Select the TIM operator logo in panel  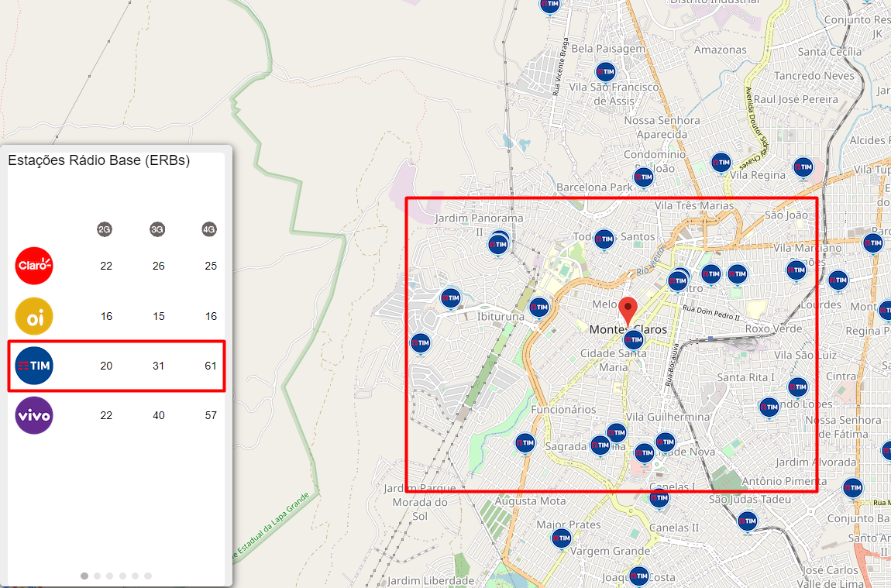(x=34, y=366)
